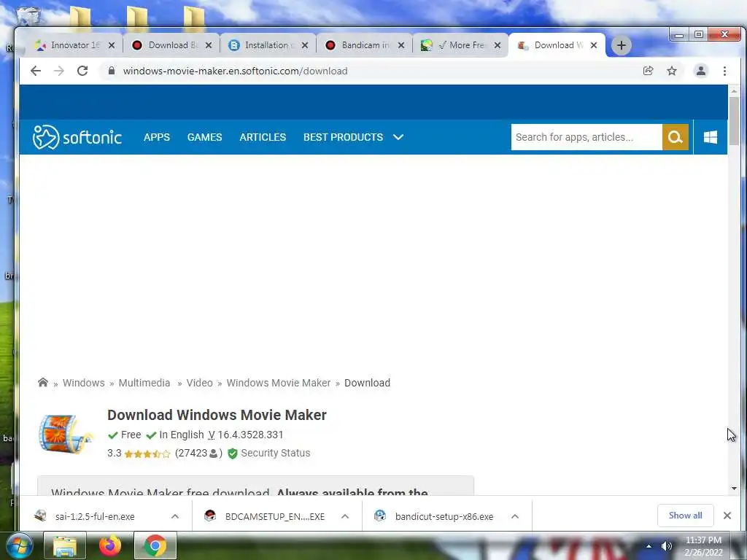Image resolution: width=747 pixels, height=560 pixels.
Task: Click the Windows breadcrumb link
Action: click(x=83, y=383)
